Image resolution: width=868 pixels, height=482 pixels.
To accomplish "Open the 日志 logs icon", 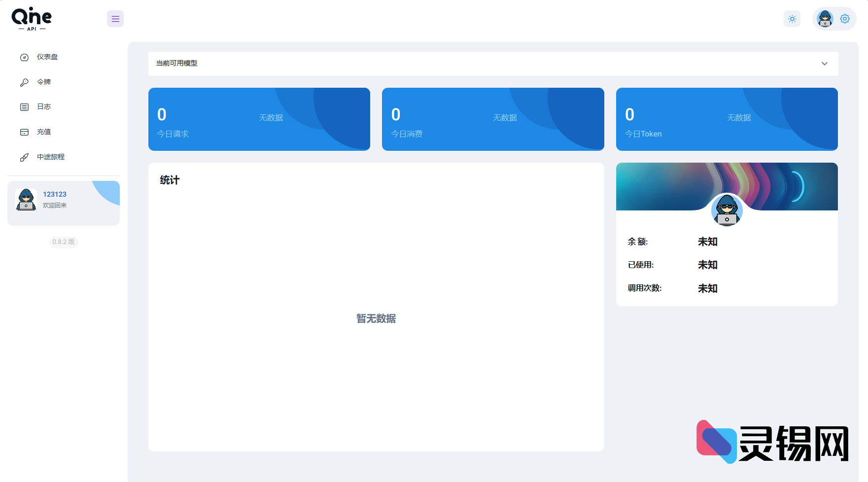I will [x=24, y=106].
